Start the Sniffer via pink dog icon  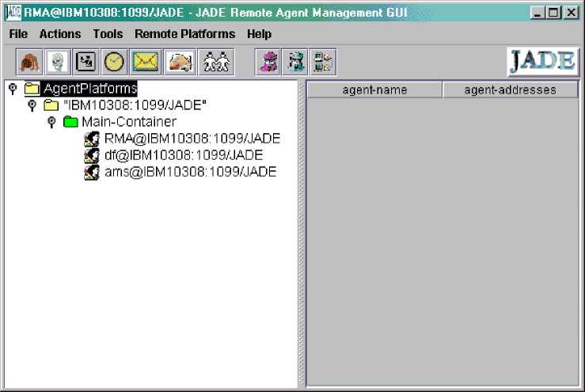click(x=268, y=62)
